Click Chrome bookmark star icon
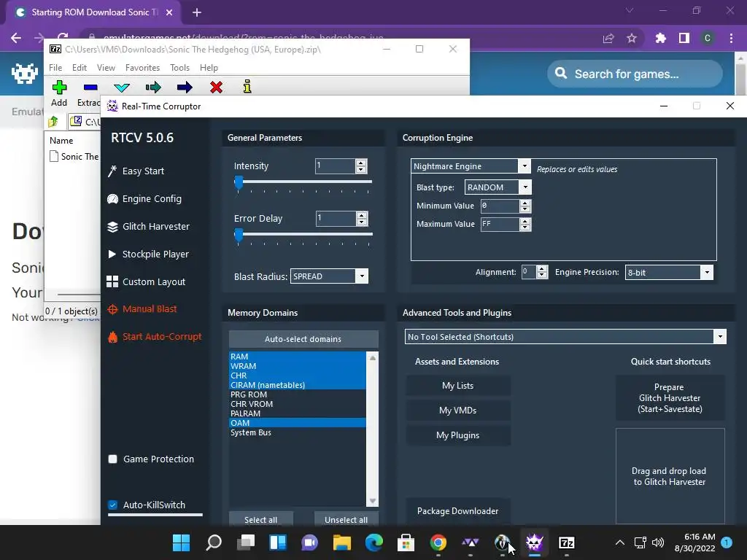This screenshot has height=560, width=747. pyautogui.click(x=632, y=38)
